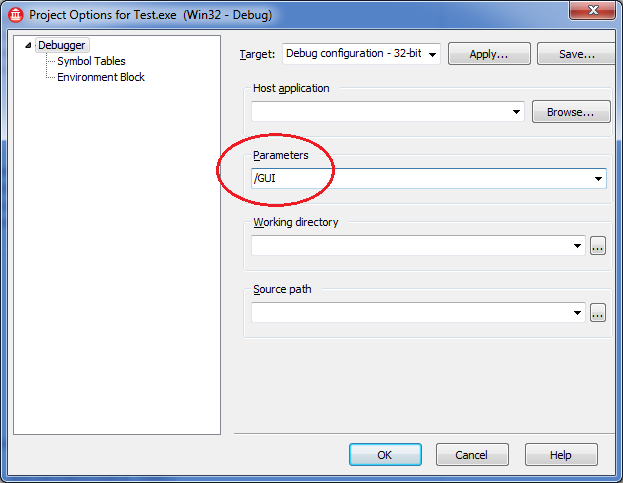
Task: Open the Working directory dropdown arrow
Action: (577, 245)
